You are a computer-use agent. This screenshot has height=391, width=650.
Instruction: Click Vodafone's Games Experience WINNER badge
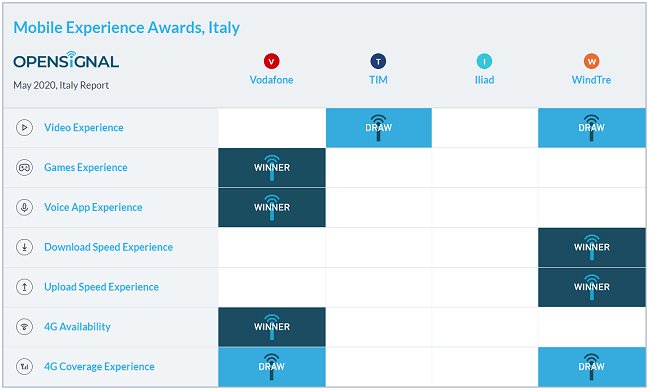(x=272, y=168)
